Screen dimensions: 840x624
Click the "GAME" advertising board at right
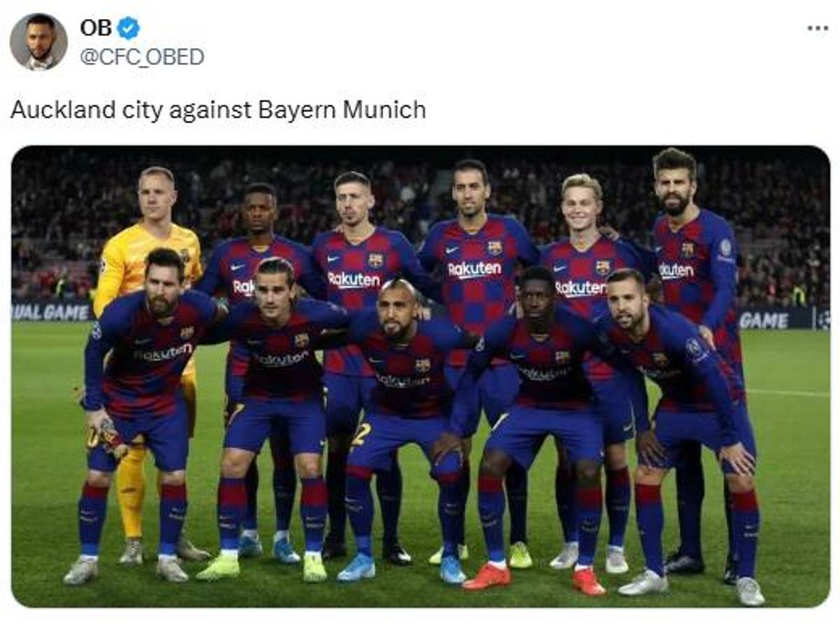click(x=764, y=320)
